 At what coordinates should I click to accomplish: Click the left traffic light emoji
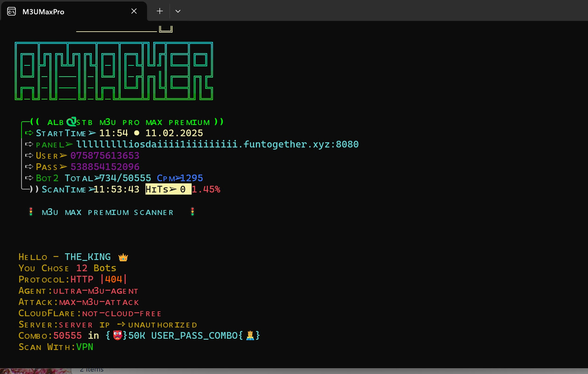31,212
